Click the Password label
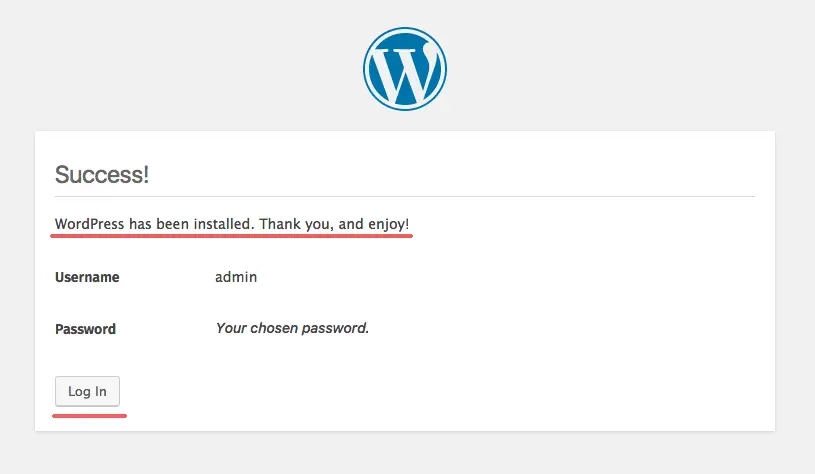Screen dimensions: 815x474 85,329
